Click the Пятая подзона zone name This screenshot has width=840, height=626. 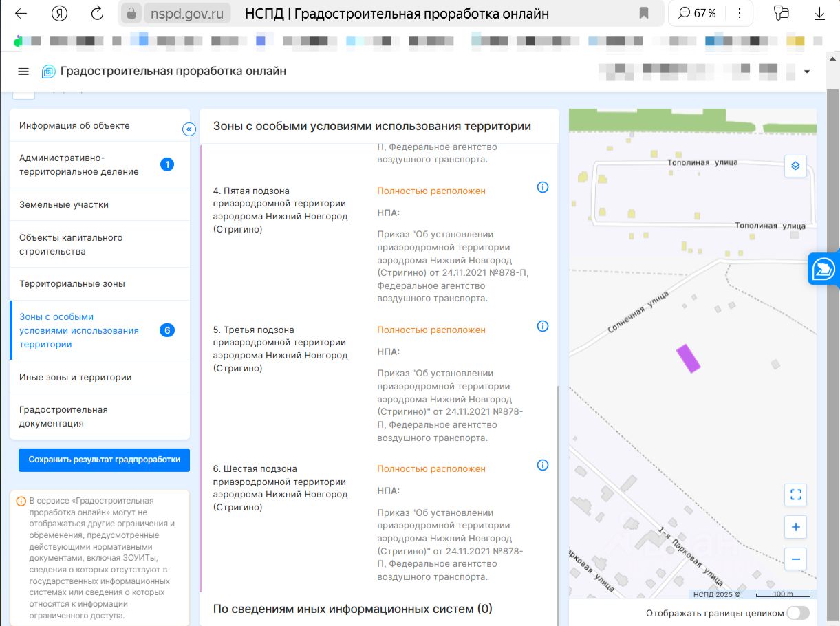point(281,210)
